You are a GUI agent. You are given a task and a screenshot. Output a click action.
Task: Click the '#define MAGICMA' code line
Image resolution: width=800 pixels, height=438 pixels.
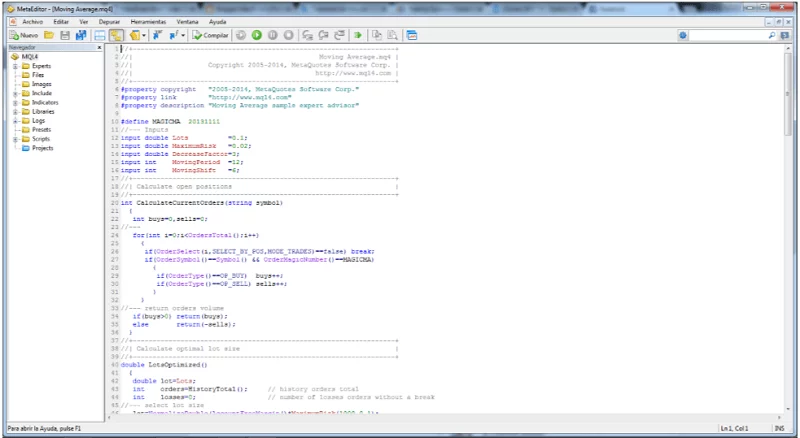coord(170,121)
